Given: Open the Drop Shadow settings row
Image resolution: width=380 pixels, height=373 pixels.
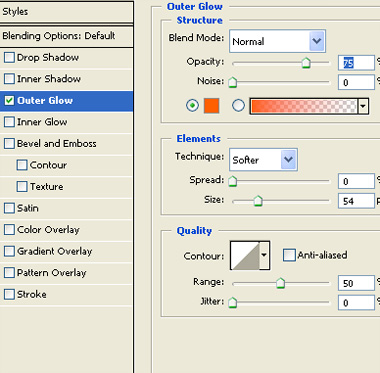Looking at the screenshot, I should click(67, 57).
